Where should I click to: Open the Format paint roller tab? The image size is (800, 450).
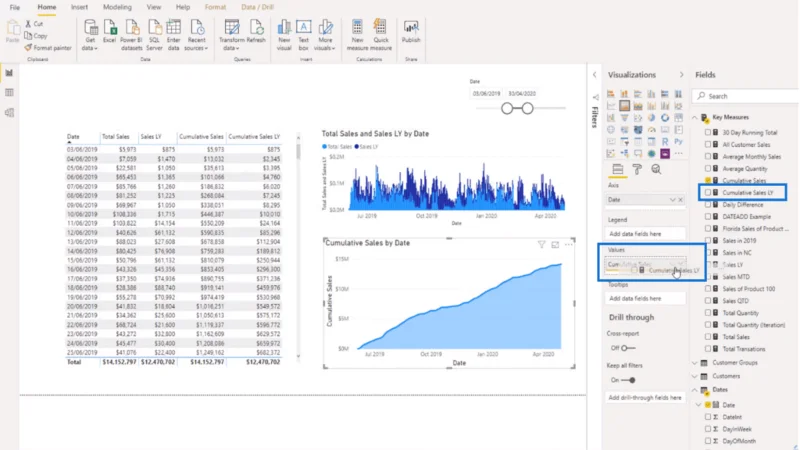(637, 169)
